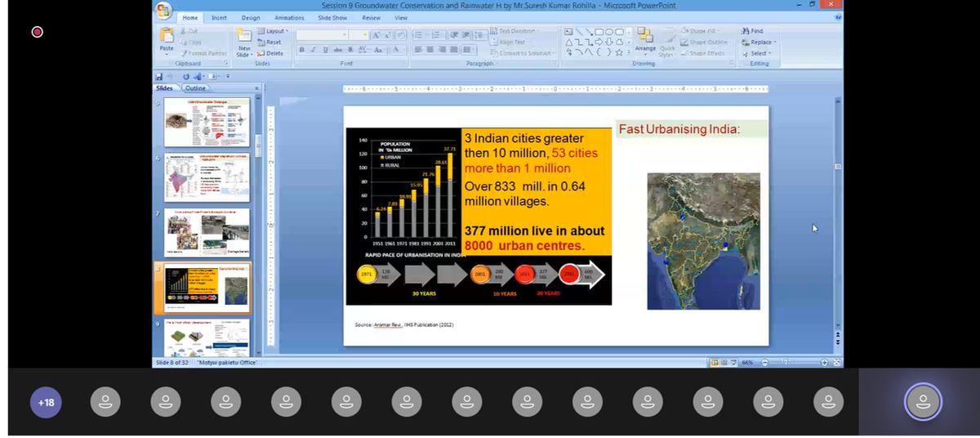The image size is (980, 438).
Task: Reset the slide with the Reset button
Action: [269, 42]
